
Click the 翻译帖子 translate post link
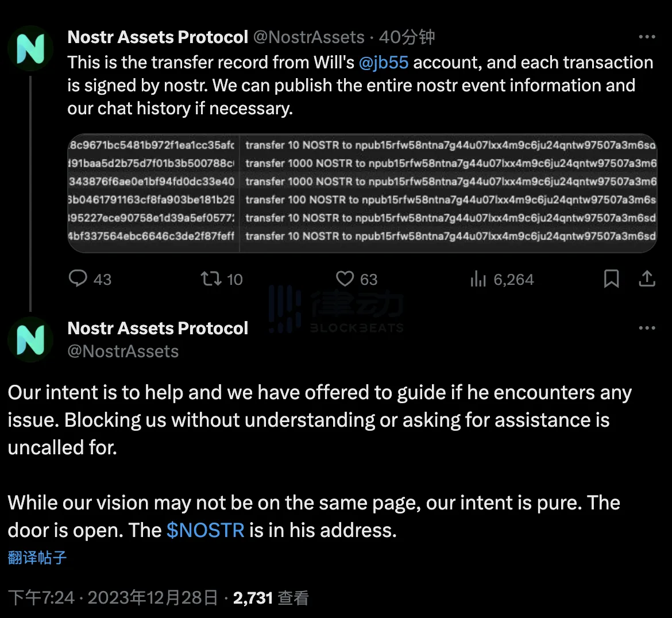click(37, 557)
